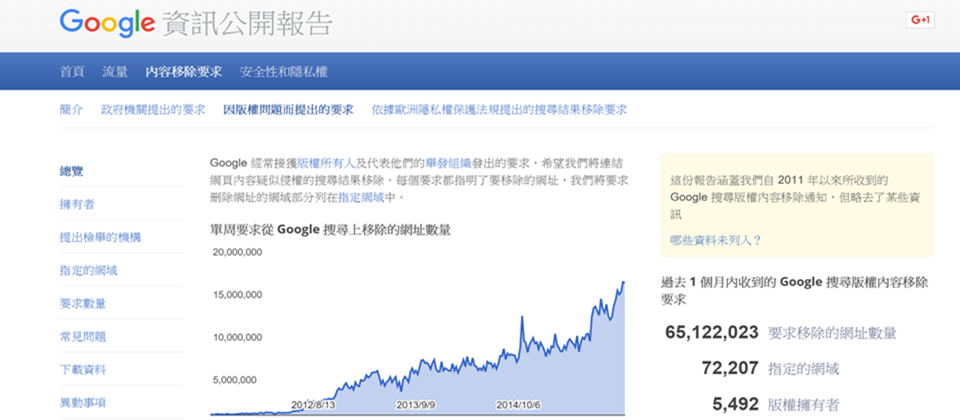Screen dimensions: 960x420
Task: Open 擁有者 in the sidebar
Action: point(77,204)
